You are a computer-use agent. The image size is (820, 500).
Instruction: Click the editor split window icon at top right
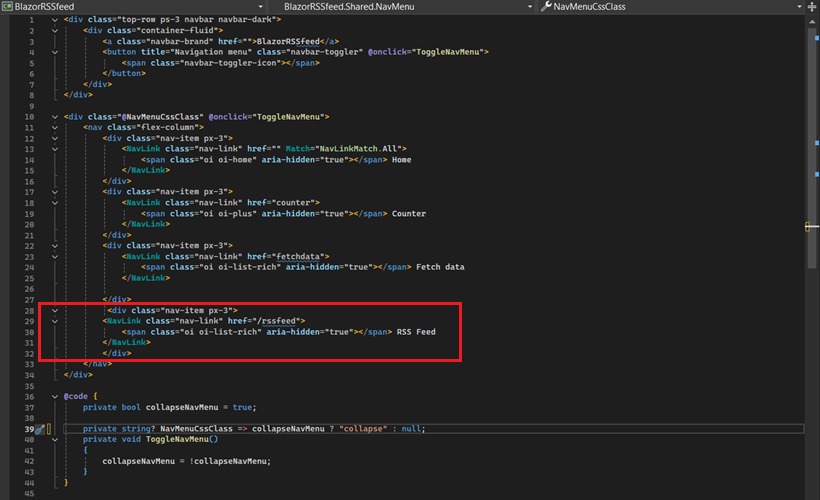pyautogui.click(x=812, y=6)
